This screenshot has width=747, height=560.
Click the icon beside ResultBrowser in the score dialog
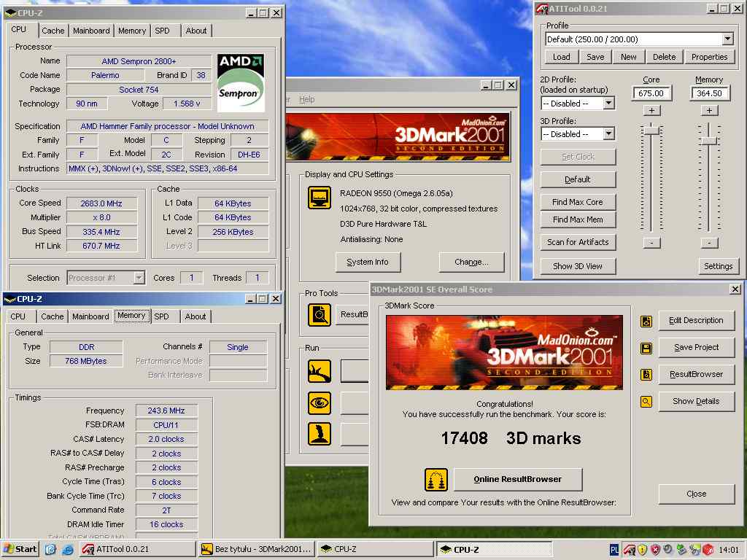click(646, 375)
